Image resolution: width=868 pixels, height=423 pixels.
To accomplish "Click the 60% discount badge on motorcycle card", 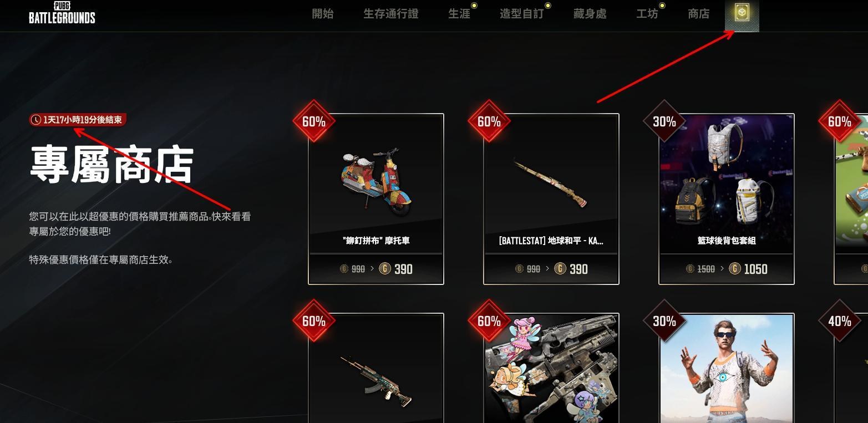I will [314, 121].
